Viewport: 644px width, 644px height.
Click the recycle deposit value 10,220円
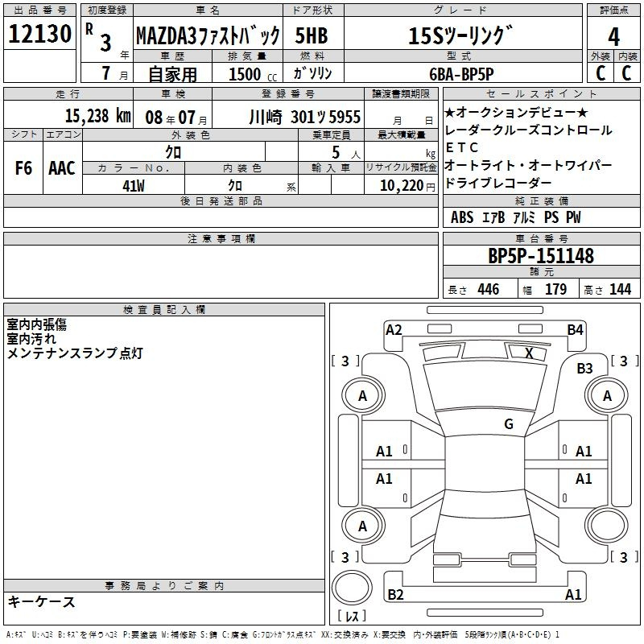click(x=400, y=185)
